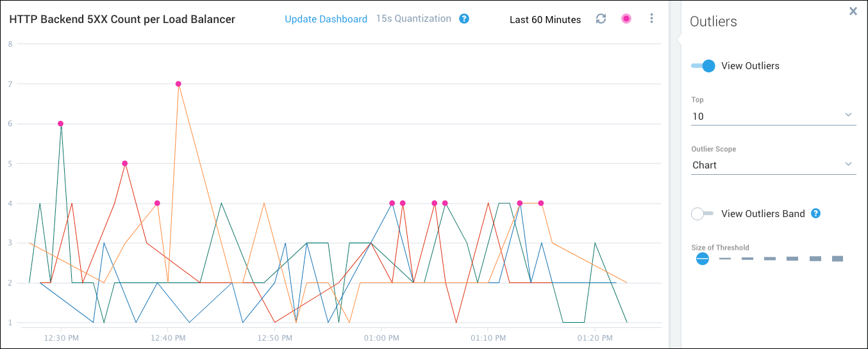Image resolution: width=868 pixels, height=349 pixels.
Task: Select the red line outlier at value 5
Action: click(125, 163)
